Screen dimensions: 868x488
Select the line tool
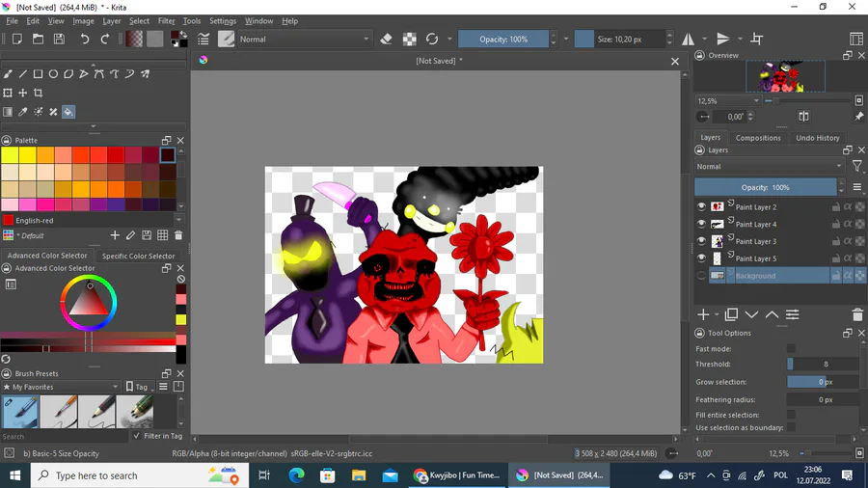[23, 73]
